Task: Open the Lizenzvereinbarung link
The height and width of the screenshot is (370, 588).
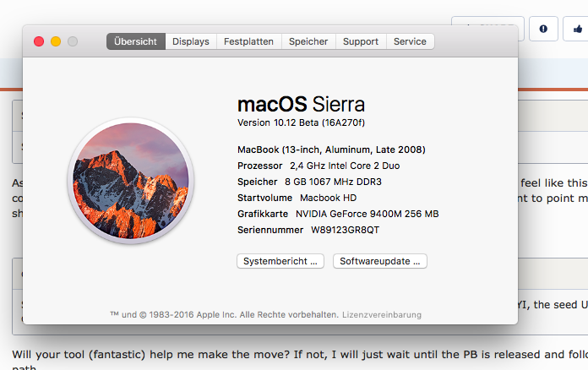Action: 382,314
